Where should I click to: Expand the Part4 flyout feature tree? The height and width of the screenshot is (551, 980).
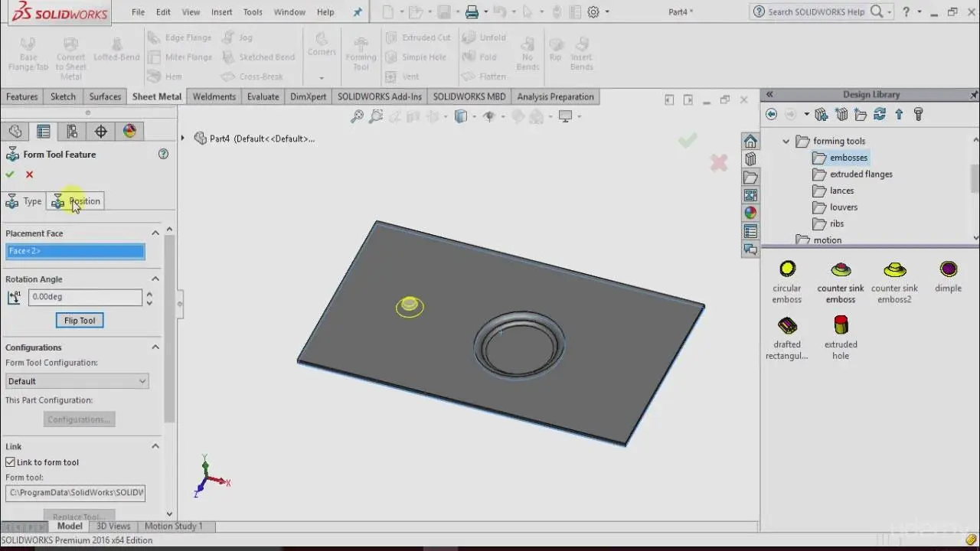click(x=182, y=139)
